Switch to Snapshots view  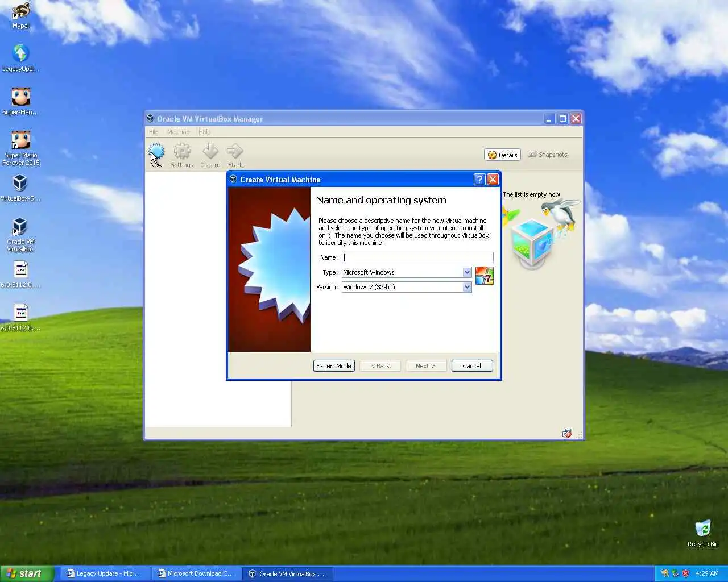point(547,155)
